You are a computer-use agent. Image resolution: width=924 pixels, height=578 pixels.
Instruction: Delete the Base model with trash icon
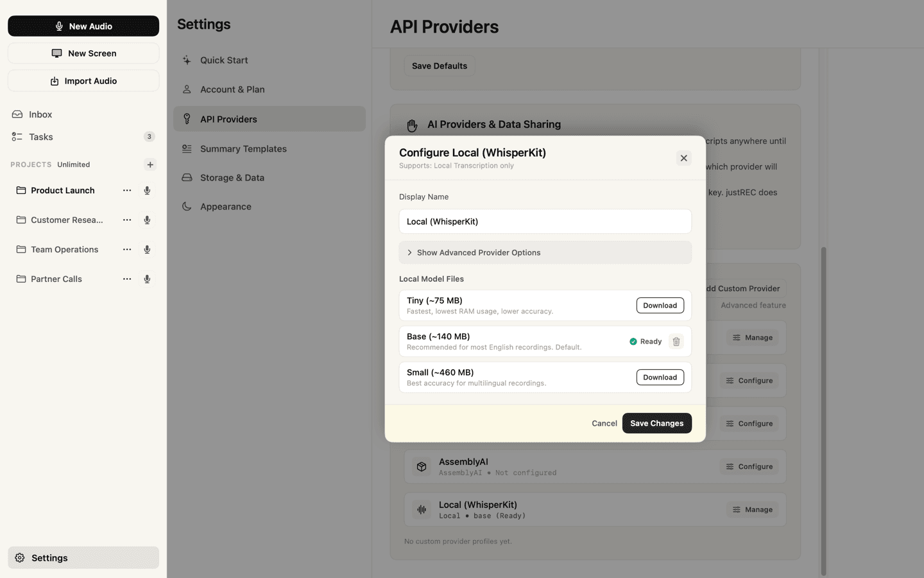[676, 342]
